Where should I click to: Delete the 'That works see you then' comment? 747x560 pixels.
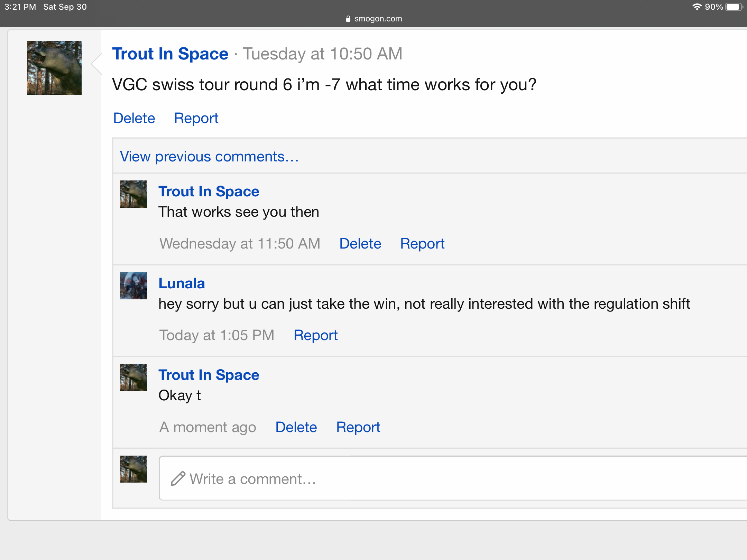pos(360,244)
